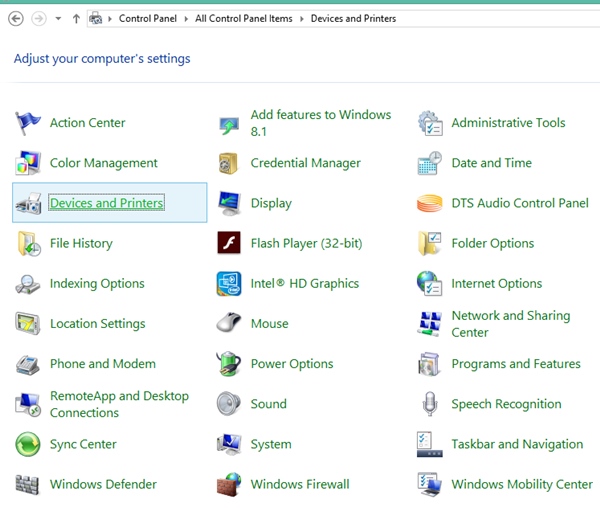Open the Date and Time link

point(492,163)
